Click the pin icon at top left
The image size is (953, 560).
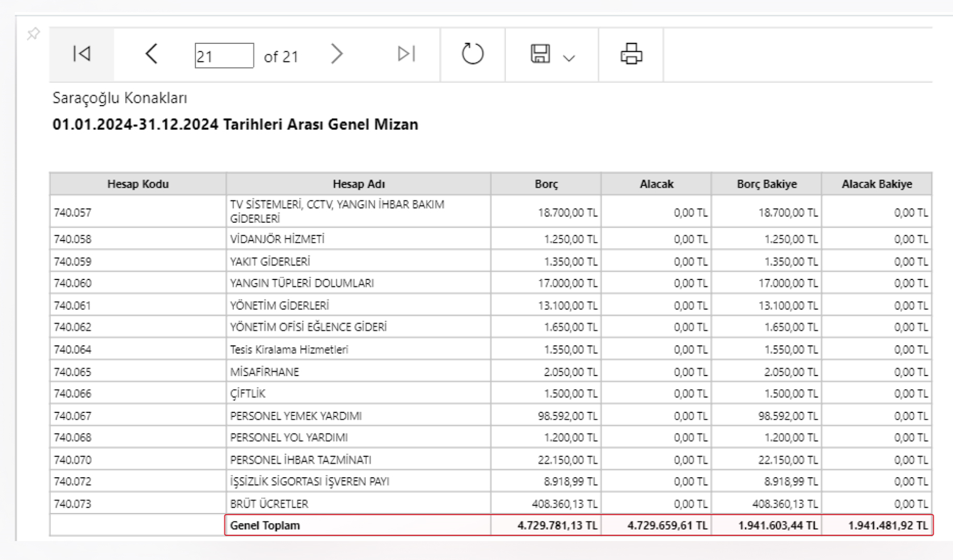(33, 34)
